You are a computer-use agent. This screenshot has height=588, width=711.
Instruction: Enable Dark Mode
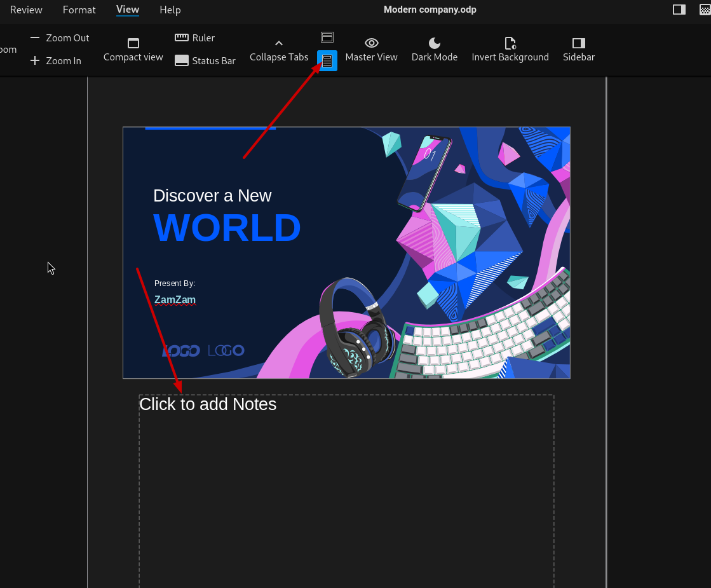tap(435, 50)
